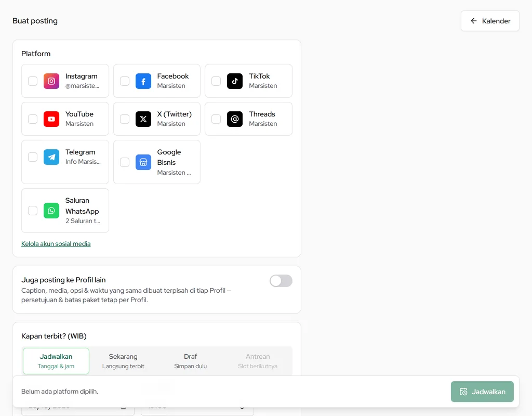This screenshot has width=532, height=416.
Task: Enable Juga posting ke Profil lain toggle
Action: 281,281
